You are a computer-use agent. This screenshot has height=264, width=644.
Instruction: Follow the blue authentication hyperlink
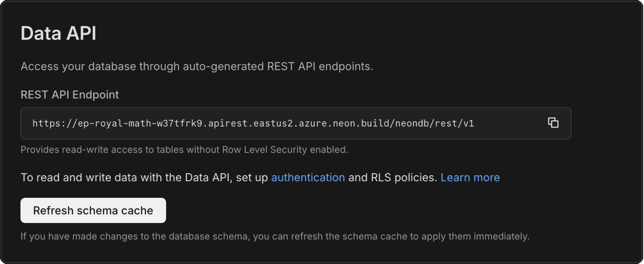click(308, 177)
